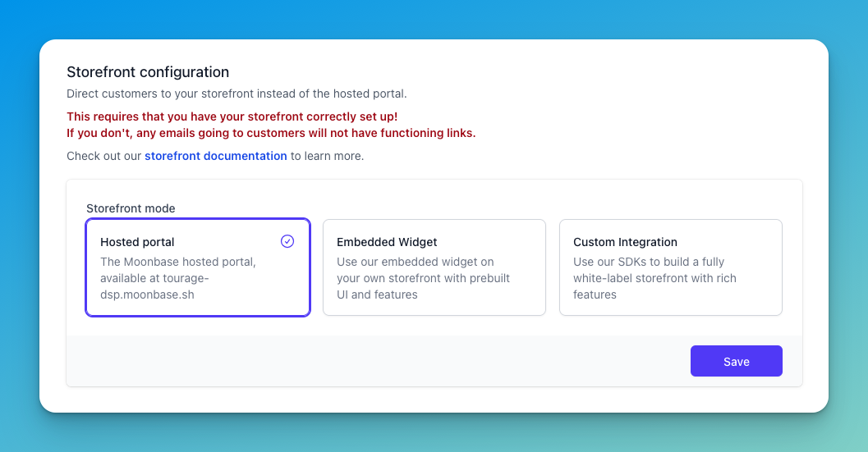Click the red warning line about functioning links
Viewport: 868px width, 452px height.
tap(271, 134)
